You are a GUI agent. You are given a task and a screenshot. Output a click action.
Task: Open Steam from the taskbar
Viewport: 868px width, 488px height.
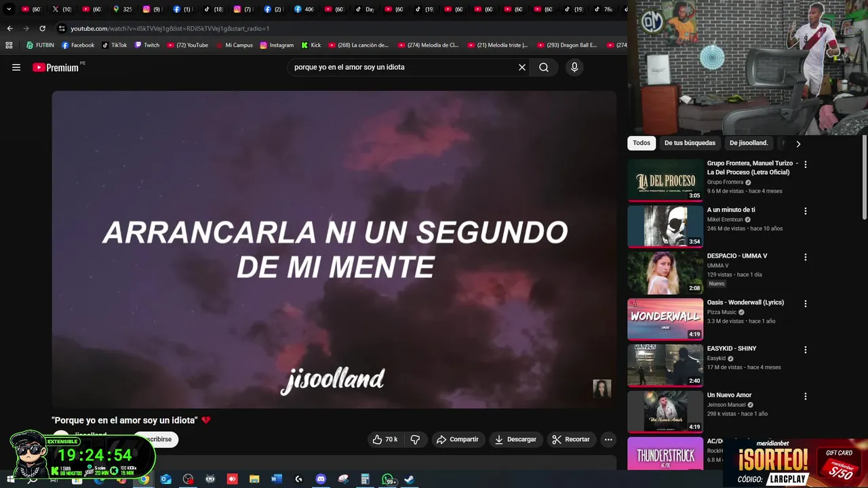tap(410, 479)
